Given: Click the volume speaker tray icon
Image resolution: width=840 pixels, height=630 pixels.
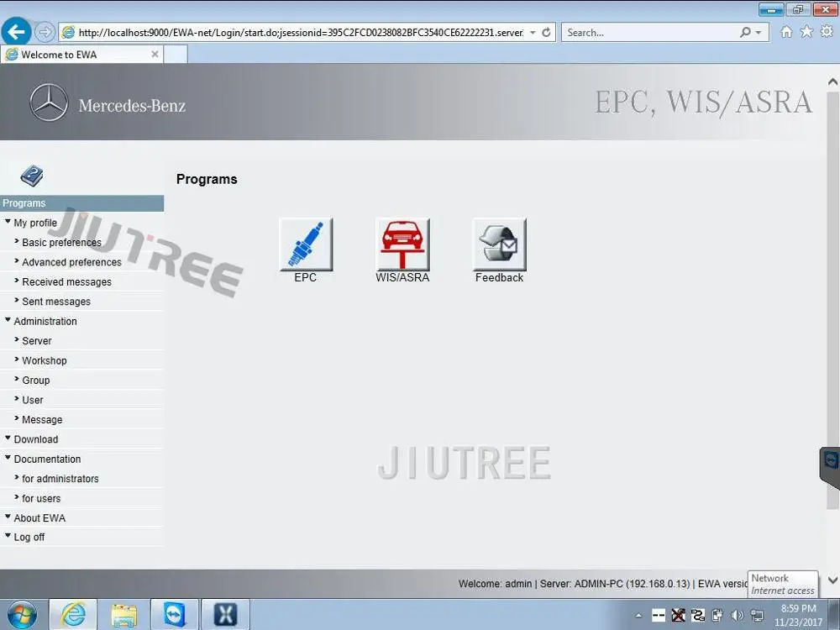Looking at the screenshot, I should click(x=738, y=615).
